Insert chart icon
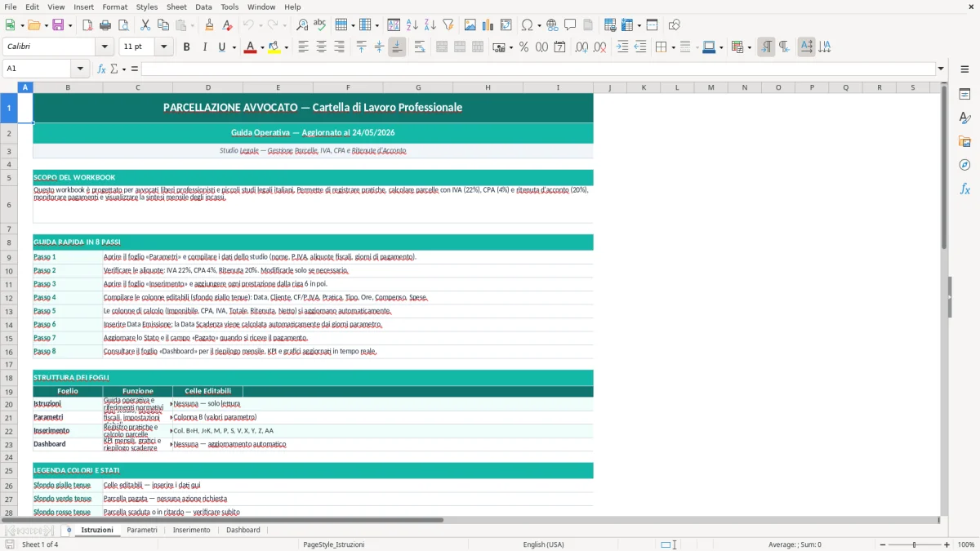The image size is (980, 551). (488, 25)
